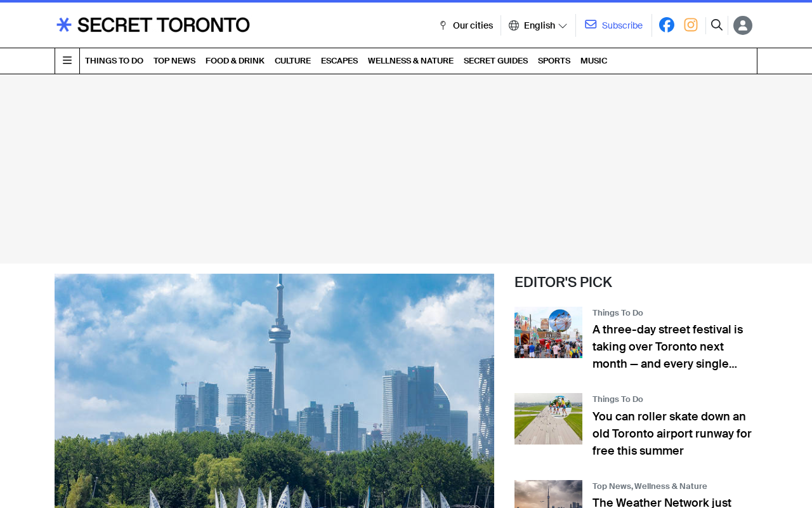The image size is (812, 508).
Task: Open the CN Tower skyline feature image
Action: (274, 391)
